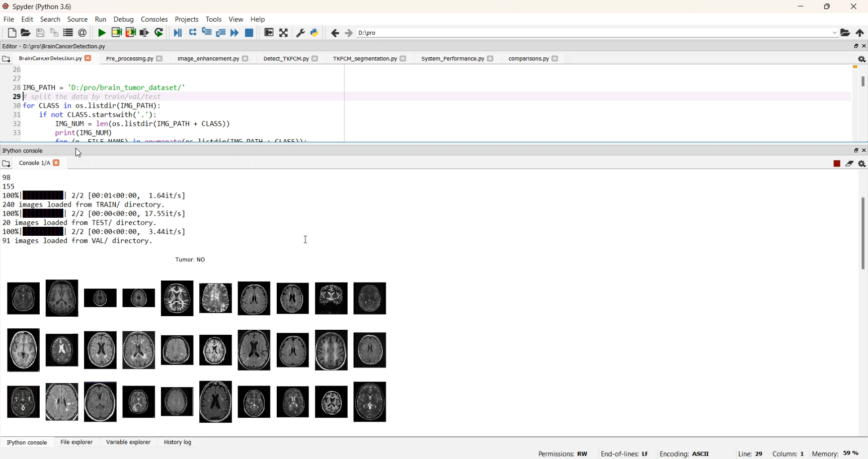Stop the running console kernel
Viewport: 868px width, 459px height.
[837, 164]
